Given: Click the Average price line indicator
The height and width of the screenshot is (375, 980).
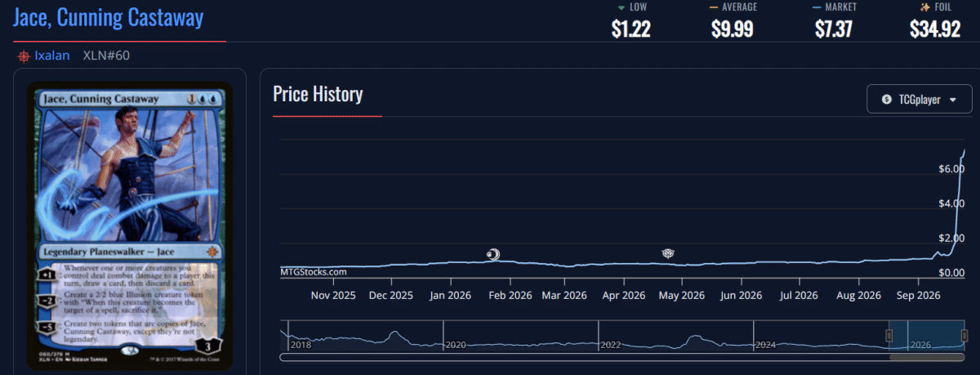Looking at the screenshot, I should tap(714, 7).
